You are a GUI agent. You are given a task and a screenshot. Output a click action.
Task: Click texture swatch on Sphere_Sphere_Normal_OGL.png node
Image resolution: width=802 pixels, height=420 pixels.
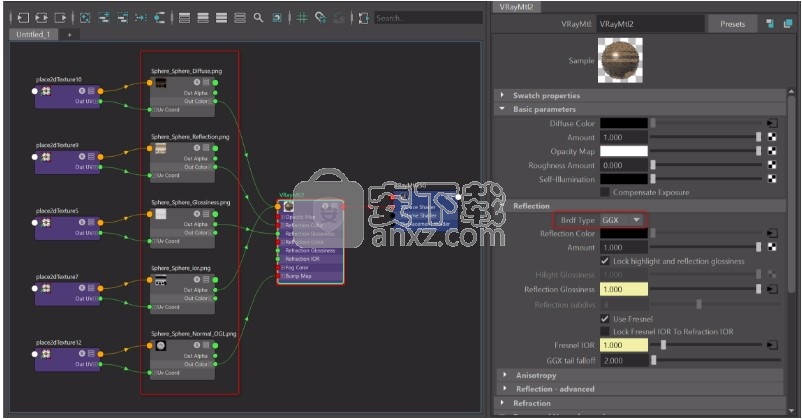[x=161, y=346]
